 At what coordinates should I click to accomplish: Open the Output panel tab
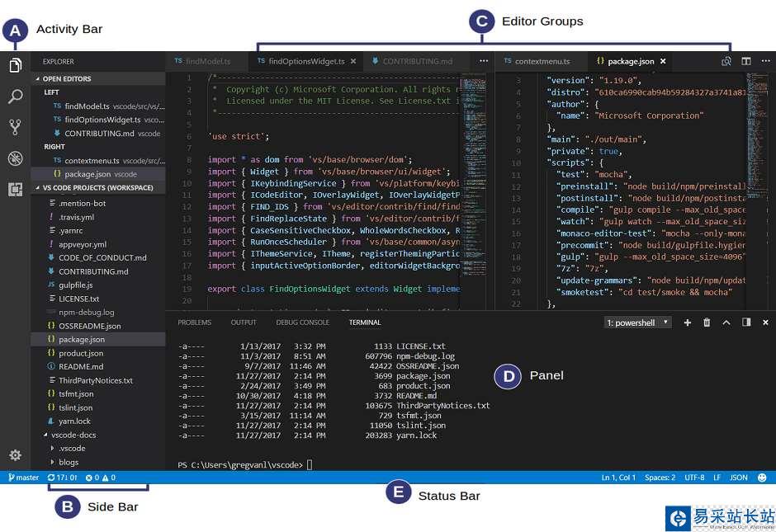244,322
